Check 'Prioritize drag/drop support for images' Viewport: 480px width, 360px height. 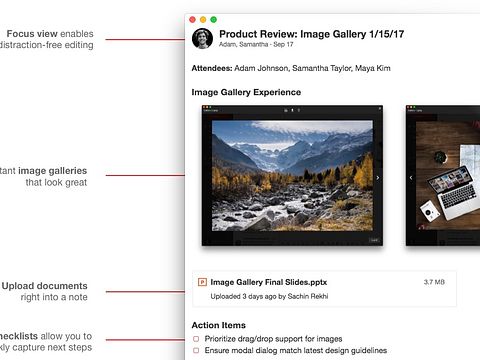pyautogui.click(x=196, y=339)
